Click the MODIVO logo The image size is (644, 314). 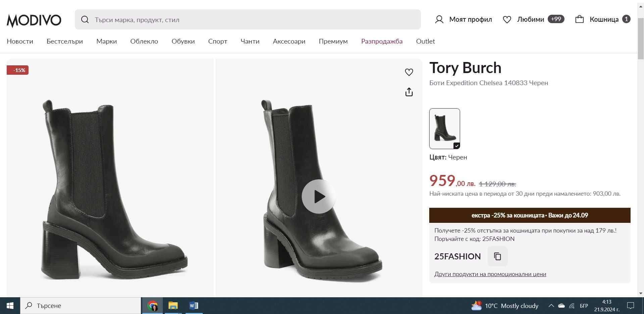pos(34,20)
